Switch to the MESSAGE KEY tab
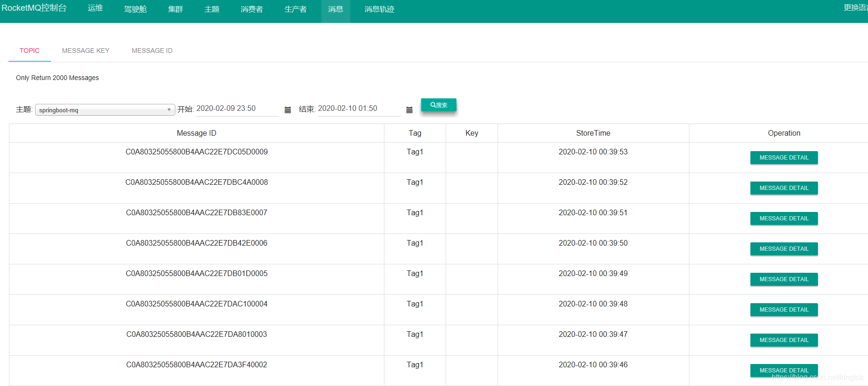The height and width of the screenshot is (386, 868). point(86,51)
